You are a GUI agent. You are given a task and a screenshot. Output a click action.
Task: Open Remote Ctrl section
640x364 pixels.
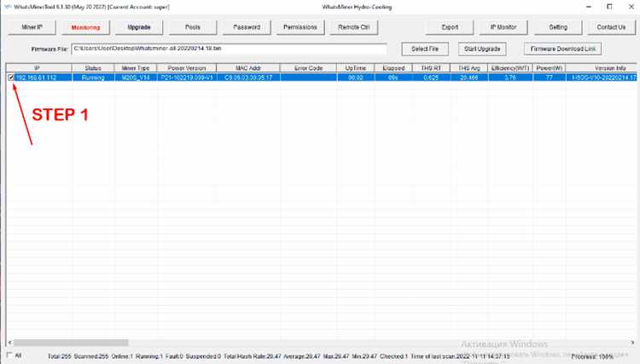coord(354,27)
